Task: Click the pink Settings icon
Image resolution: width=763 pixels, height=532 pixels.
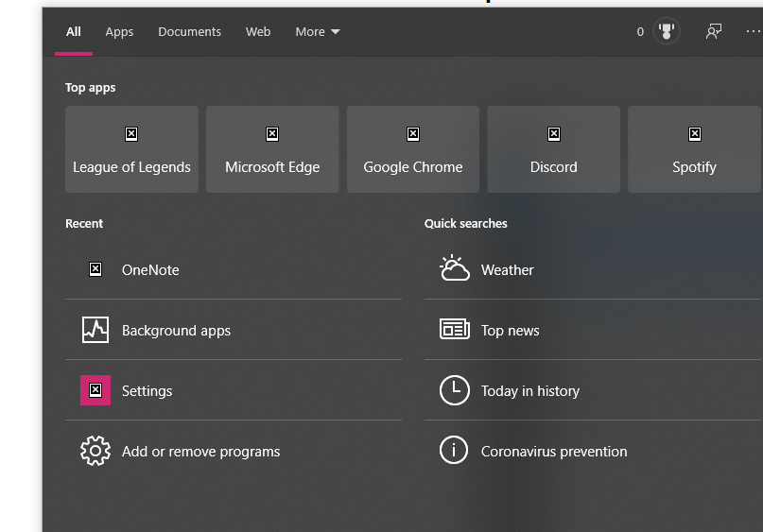Action: click(95, 390)
